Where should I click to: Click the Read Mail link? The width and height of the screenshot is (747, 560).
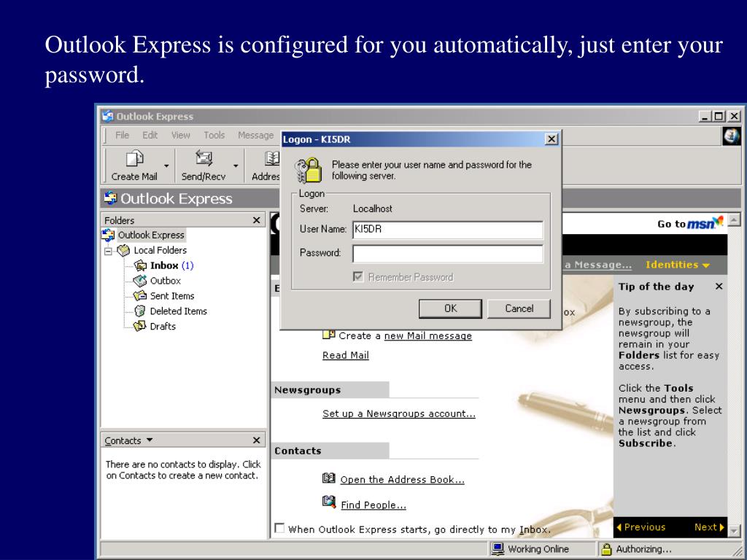(x=345, y=355)
